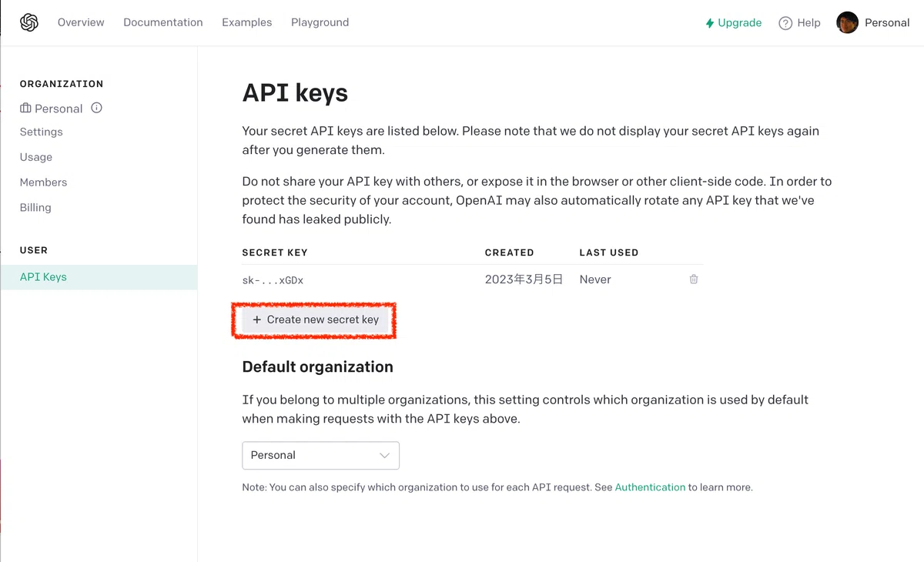The height and width of the screenshot is (562, 924).
Task: Open Billing in the sidebar
Action: pos(35,207)
